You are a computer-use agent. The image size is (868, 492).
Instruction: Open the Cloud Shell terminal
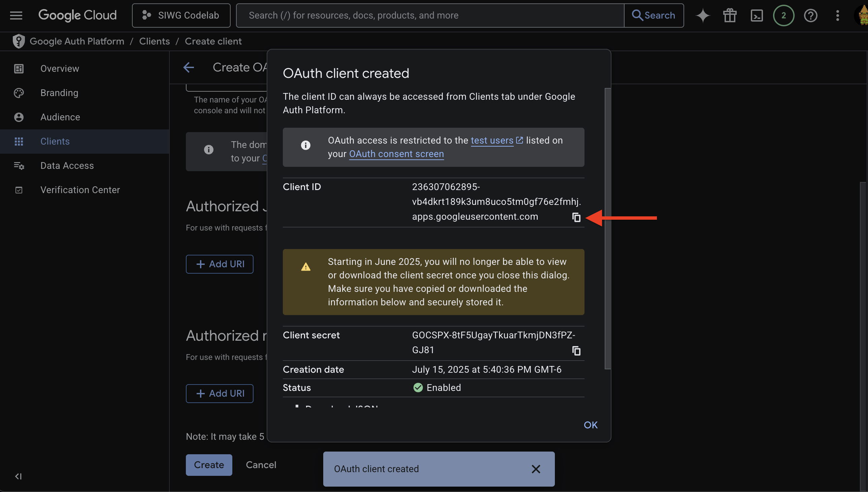tap(757, 15)
